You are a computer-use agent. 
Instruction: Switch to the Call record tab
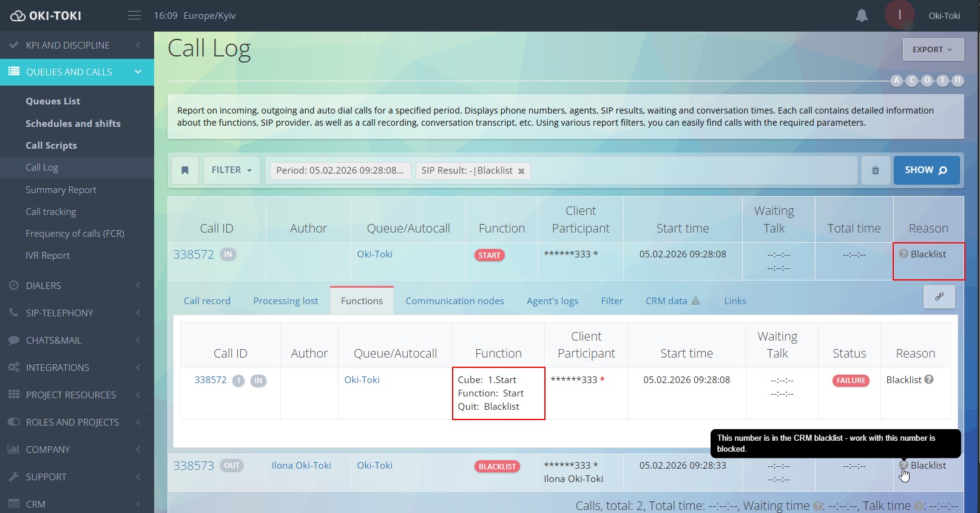click(207, 301)
